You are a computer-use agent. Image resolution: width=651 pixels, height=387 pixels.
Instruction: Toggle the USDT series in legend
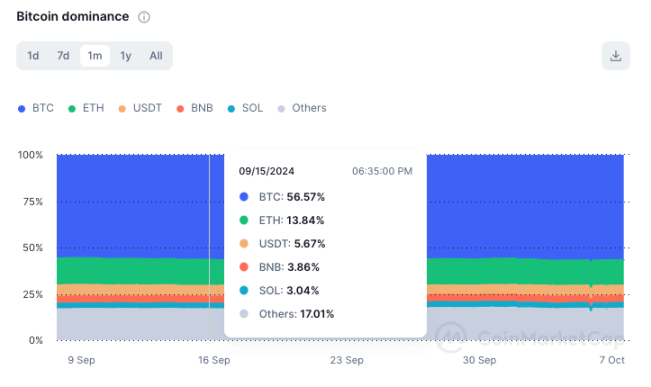tap(140, 108)
